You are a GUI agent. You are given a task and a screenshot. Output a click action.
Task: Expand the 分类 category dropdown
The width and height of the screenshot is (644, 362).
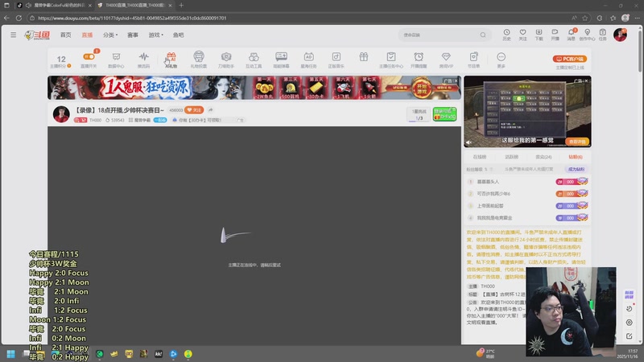[x=110, y=35]
